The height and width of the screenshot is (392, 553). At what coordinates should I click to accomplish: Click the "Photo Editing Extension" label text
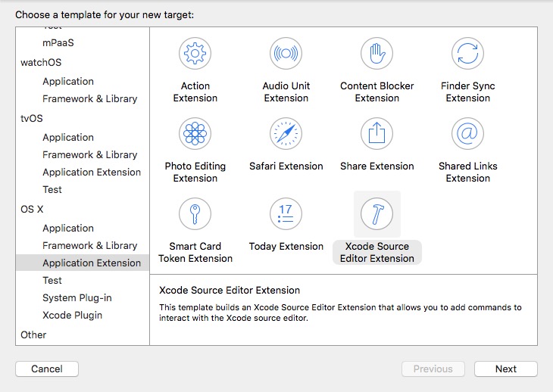click(x=195, y=173)
